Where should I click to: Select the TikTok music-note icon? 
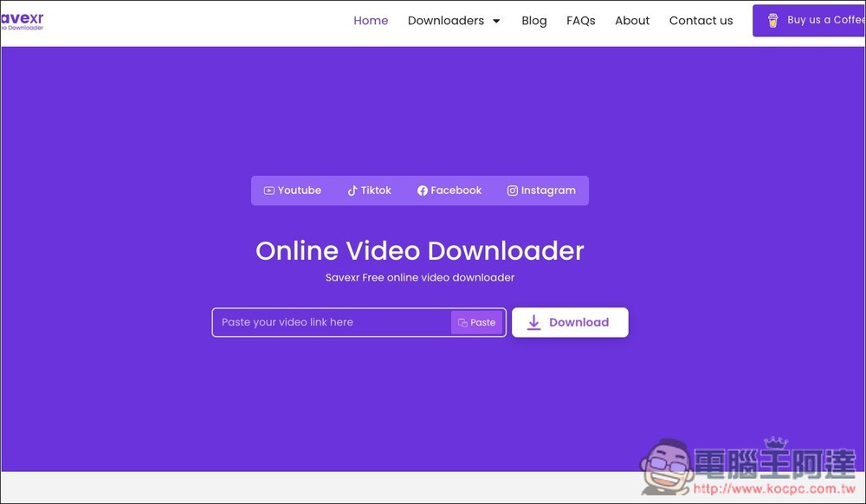tap(352, 190)
